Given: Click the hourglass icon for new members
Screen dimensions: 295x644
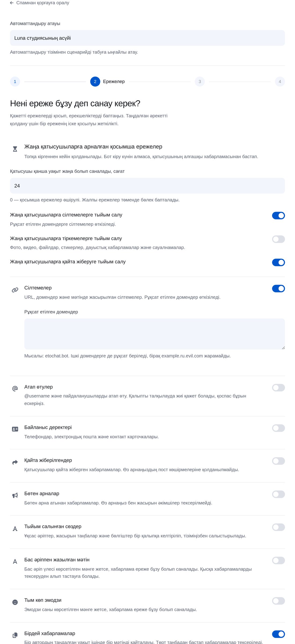Looking at the screenshot, I should [15, 149].
